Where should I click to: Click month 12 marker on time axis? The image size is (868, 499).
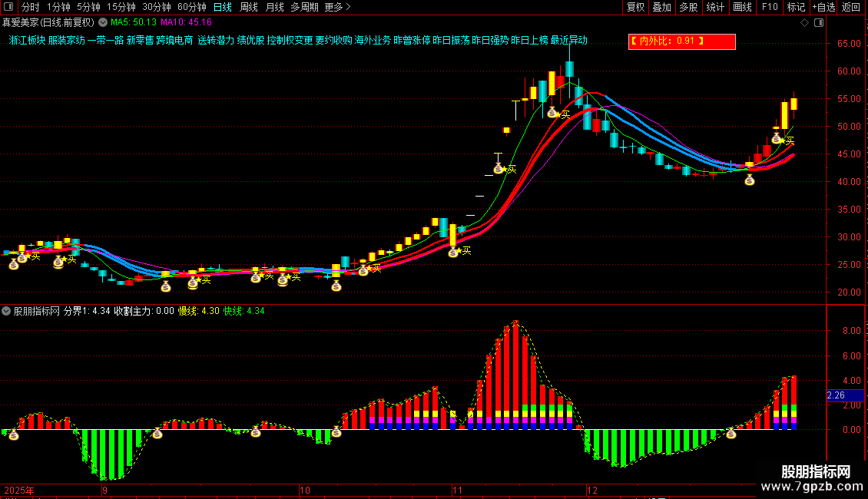592,491
